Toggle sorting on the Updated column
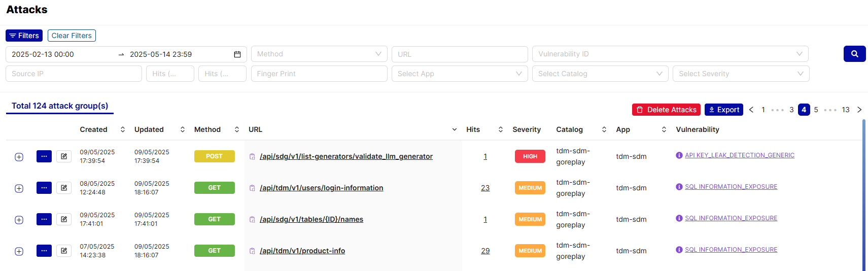This screenshot has width=868, height=271. point(182,130)
